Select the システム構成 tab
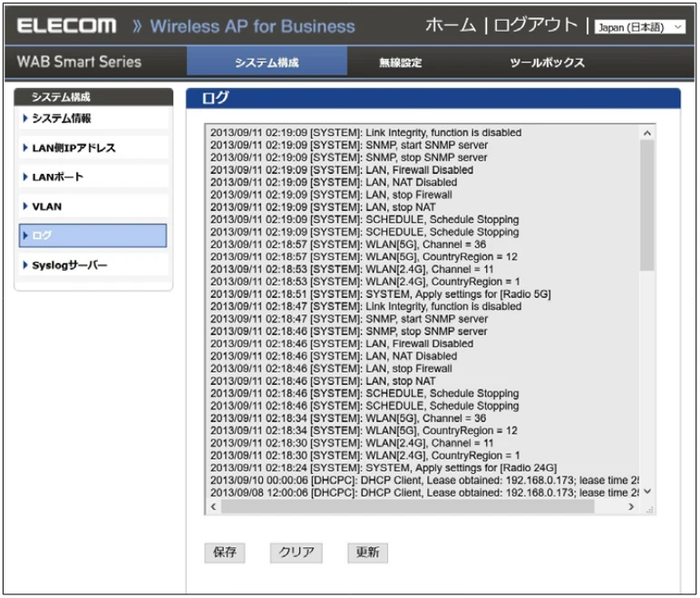Screen dimensions: 700x598 pyautogui.click(x=267, y=62)
